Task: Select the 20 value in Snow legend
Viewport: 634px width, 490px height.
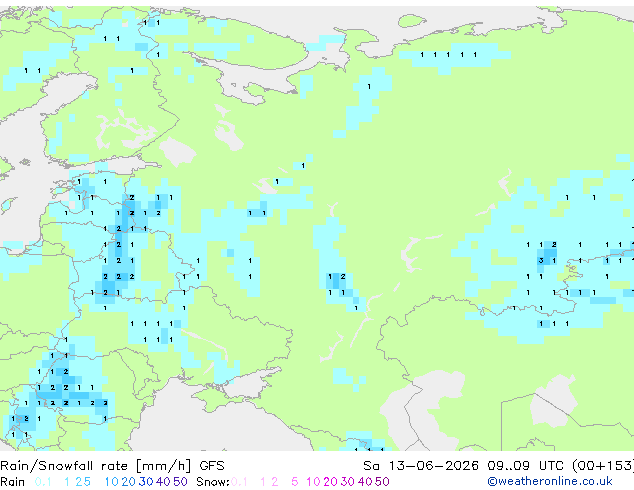Action: (330, 482)
